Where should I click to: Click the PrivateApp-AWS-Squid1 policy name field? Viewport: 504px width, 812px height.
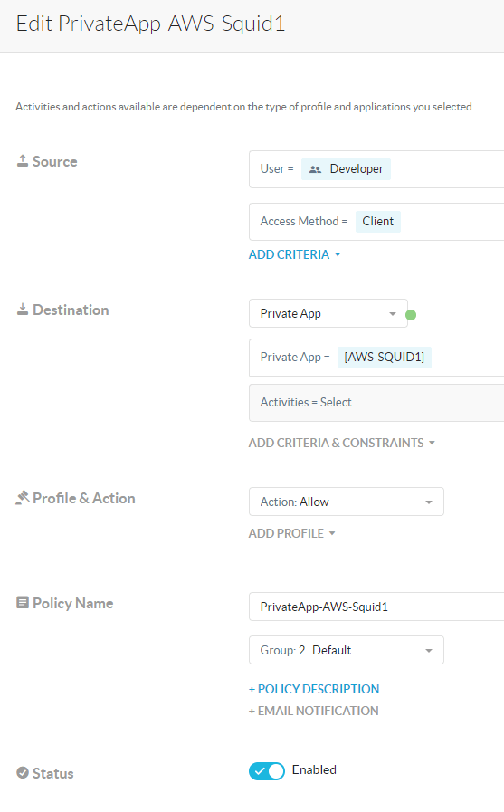(x=376, y=607)
